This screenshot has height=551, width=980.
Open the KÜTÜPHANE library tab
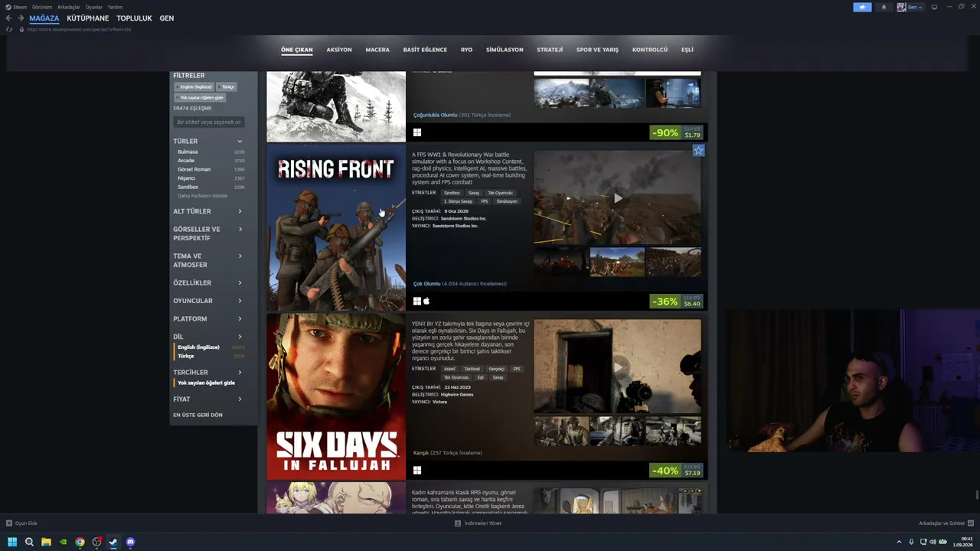(x=88, y=18)
